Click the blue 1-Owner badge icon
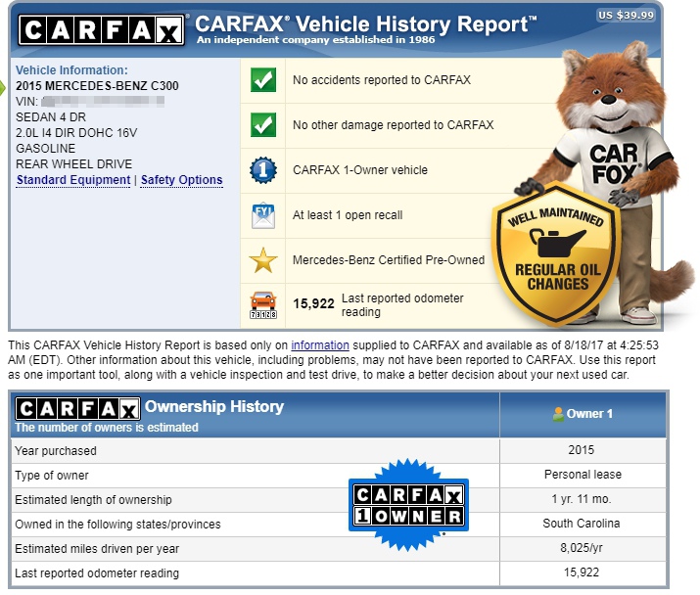 coord(263,170)
